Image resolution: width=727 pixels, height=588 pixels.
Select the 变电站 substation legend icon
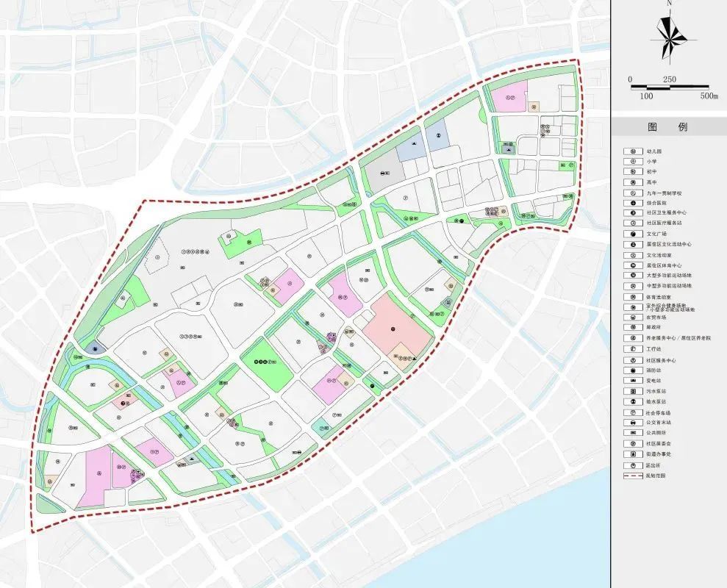click(633, 381)
